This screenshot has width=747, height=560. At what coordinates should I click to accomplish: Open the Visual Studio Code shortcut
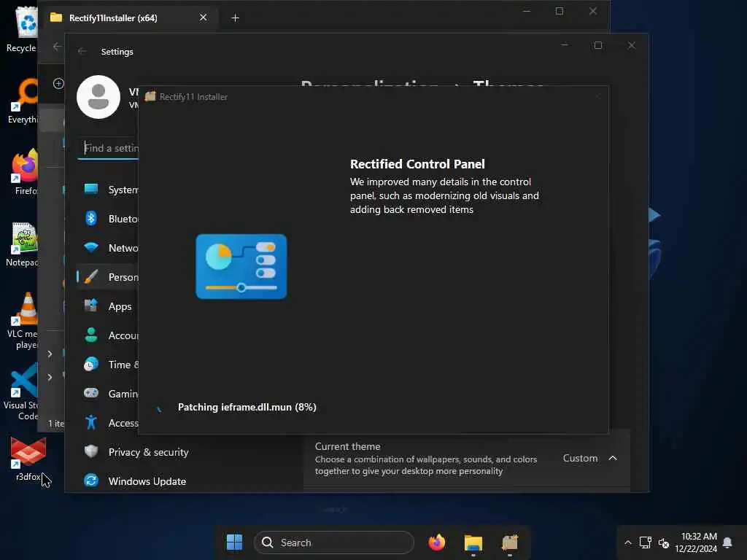pos(22,392)
